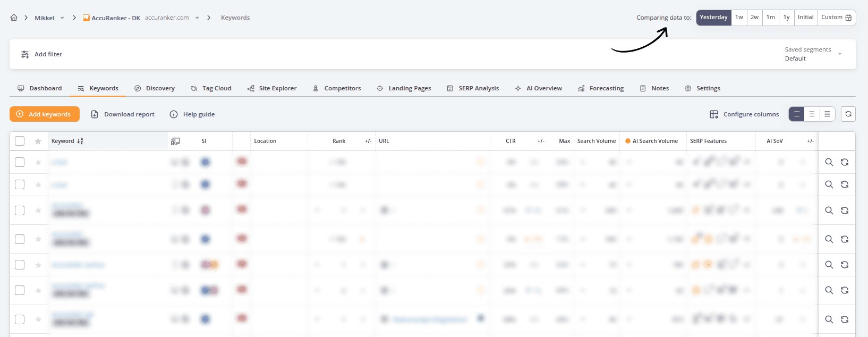This screenshot has height=337, width=868.
Task: Open the Tag Cloud tab
Action: (x=211, y=88)
